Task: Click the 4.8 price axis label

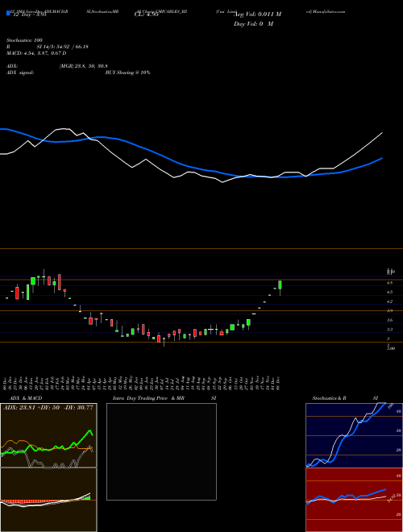Action: pyautogui.click(x=390, y=283)
